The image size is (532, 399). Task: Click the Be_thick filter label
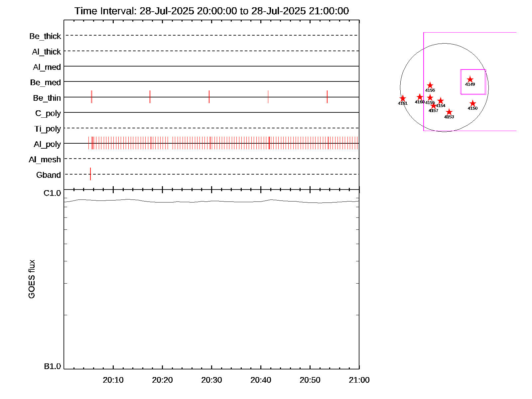pyautogui.click(x=45, y=36)
